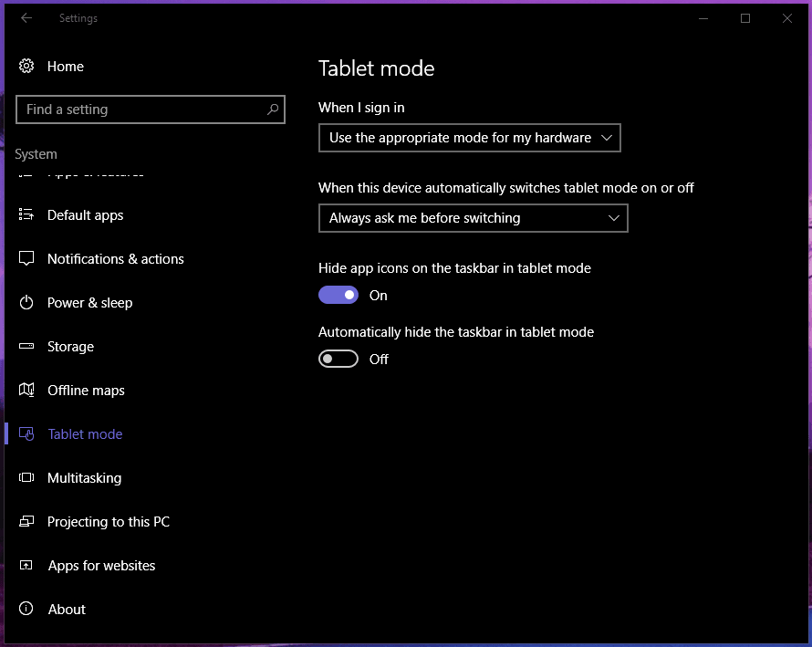The height and width of the screenshot is (647, 812).
Task: Click the back arrow in title bar
Action: point(26,18)
